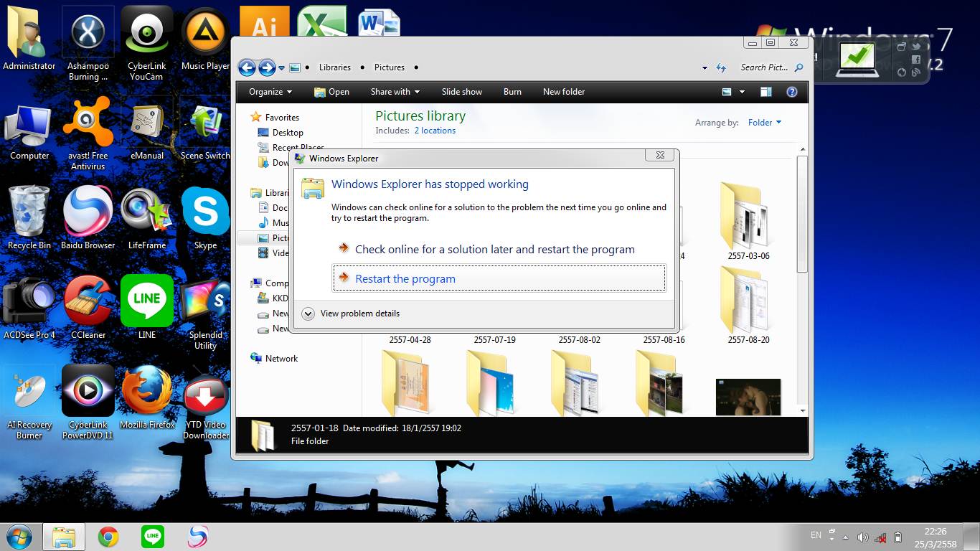
Task: Open the Share with dropdown
Action: pos(395,92)
